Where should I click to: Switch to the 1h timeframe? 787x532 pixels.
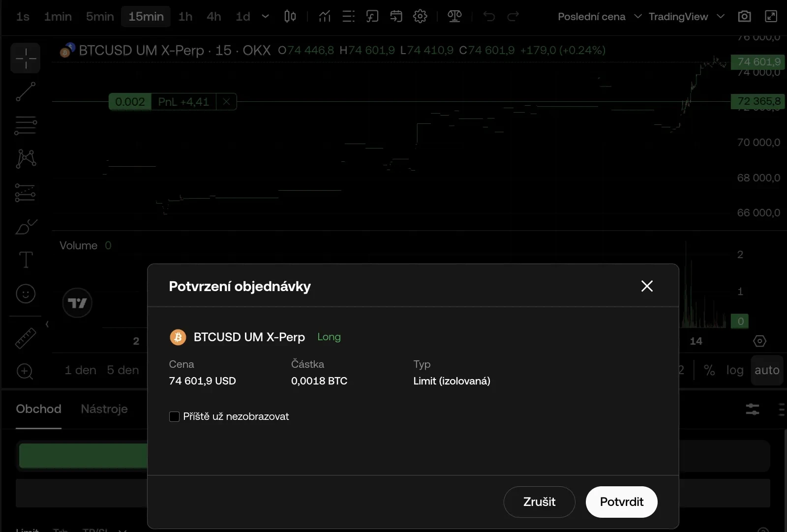185,17
